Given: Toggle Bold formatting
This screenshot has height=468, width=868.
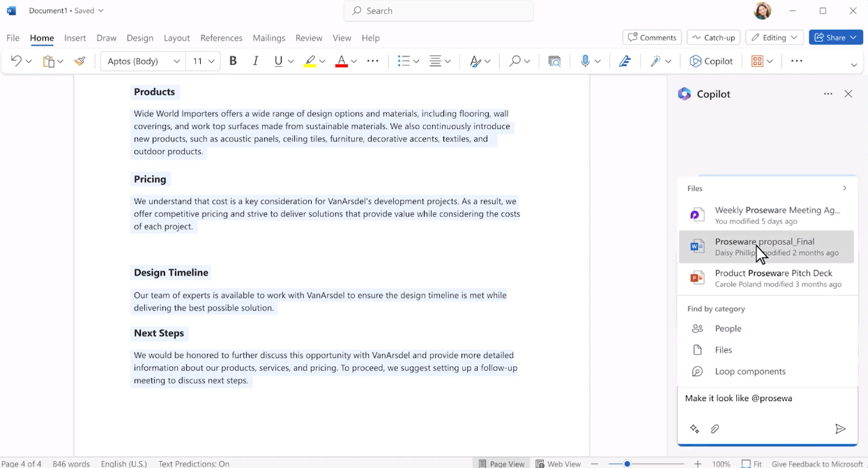Looking at the screenshot, I should pos(233,61).
